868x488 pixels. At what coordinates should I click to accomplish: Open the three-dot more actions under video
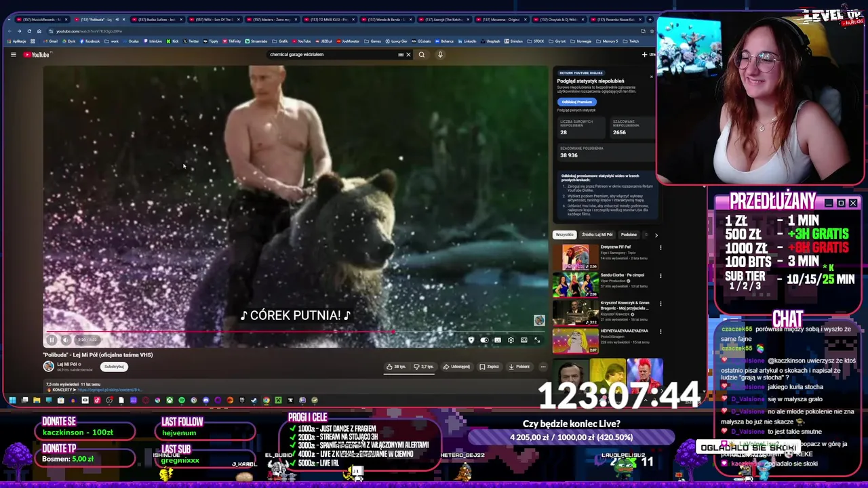543,367
